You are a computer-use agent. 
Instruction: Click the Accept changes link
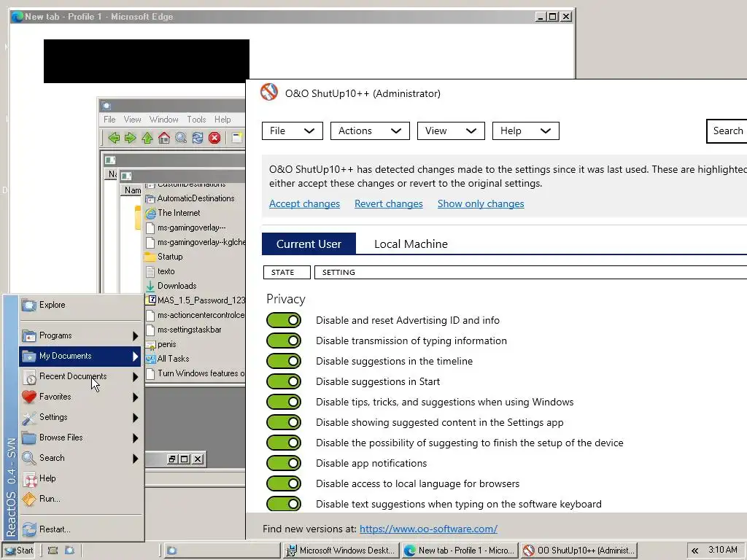pyautogui.click(x=304, y=204)
